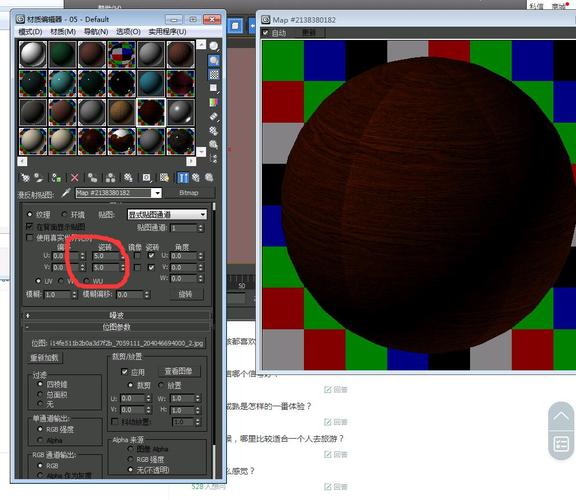This screenshot has height=500, width=576.
Task: Collapse the 位图参数 rollout
Action: 117,327
